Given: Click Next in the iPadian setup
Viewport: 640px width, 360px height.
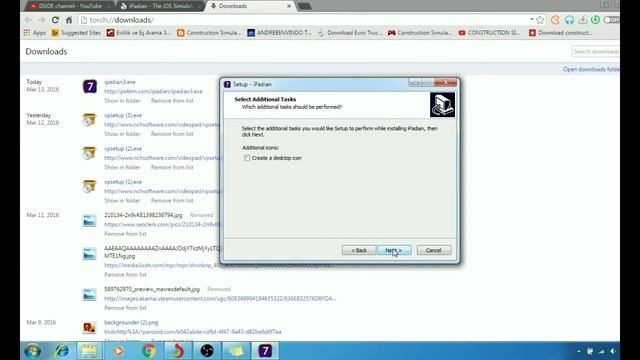Looking at the screenshot, I should (394, 250).
